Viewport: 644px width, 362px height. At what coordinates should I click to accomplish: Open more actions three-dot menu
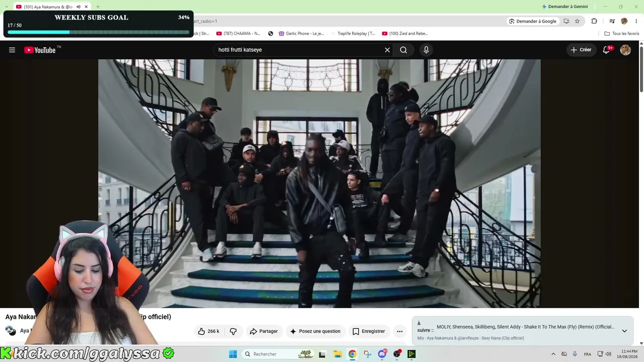coord(399,331)
